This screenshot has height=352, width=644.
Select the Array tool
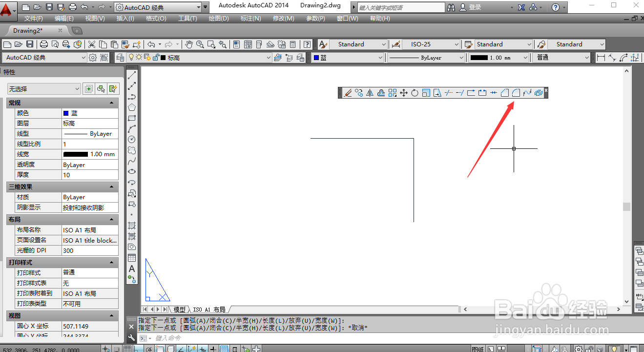(393, 93)
